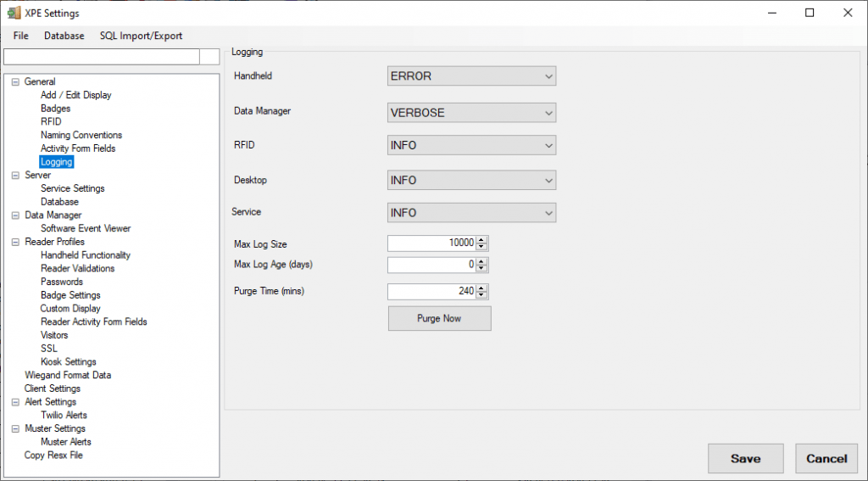Select Passwords in the tree

tap(61, 282)
